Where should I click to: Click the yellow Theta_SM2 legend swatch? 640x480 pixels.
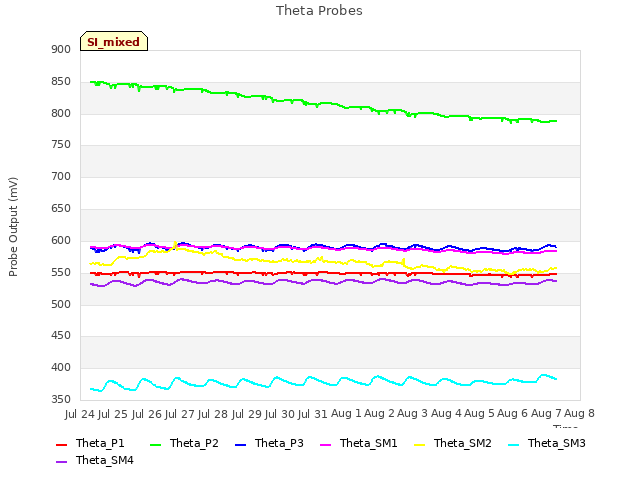click(419, 444)
